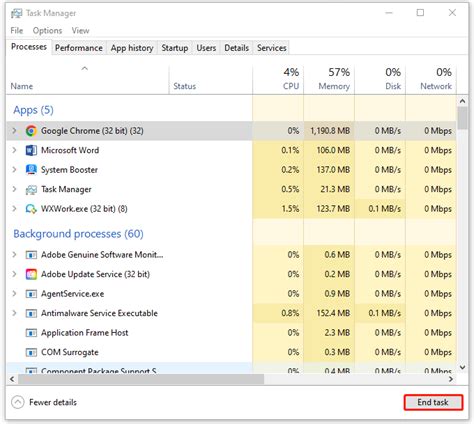Expand Adobe Update Service entry

(x=14, y=274)
